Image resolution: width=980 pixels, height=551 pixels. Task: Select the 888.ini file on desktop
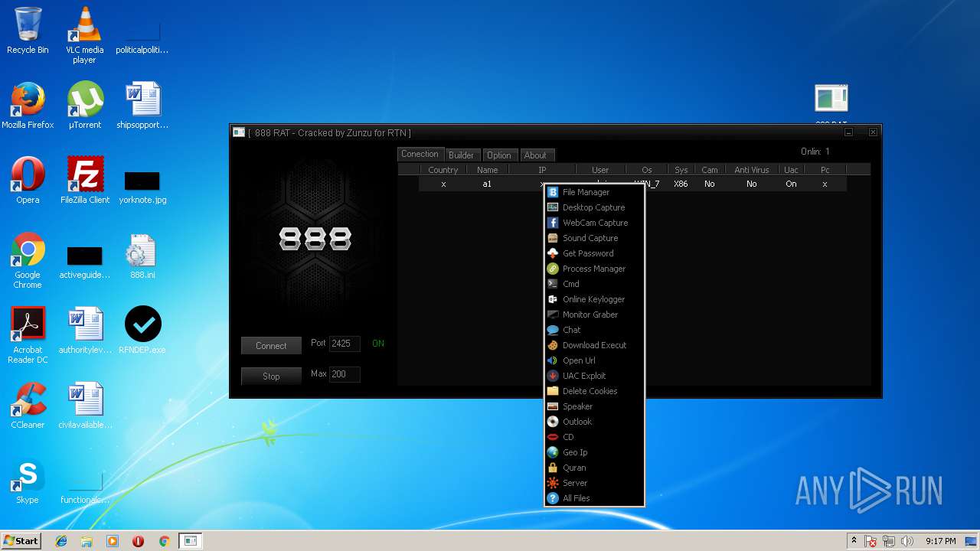(142, 256)
